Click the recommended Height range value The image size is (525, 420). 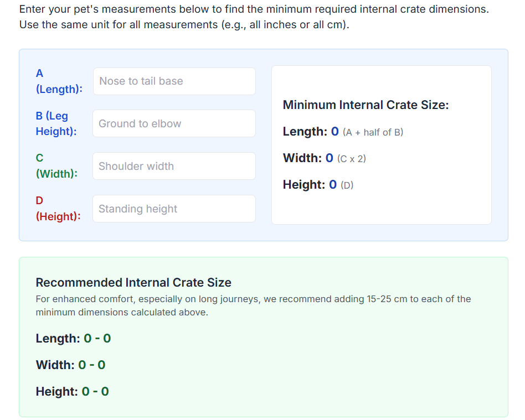95,392
